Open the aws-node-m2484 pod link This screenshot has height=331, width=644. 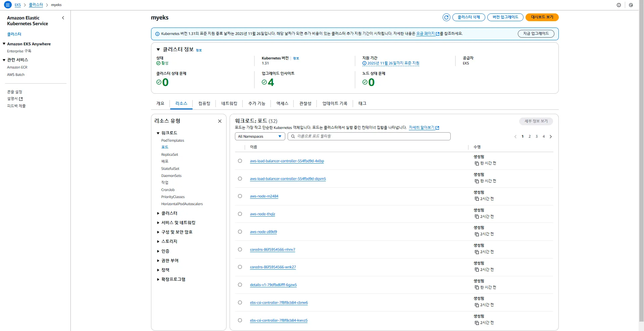[x=264, y=196]
